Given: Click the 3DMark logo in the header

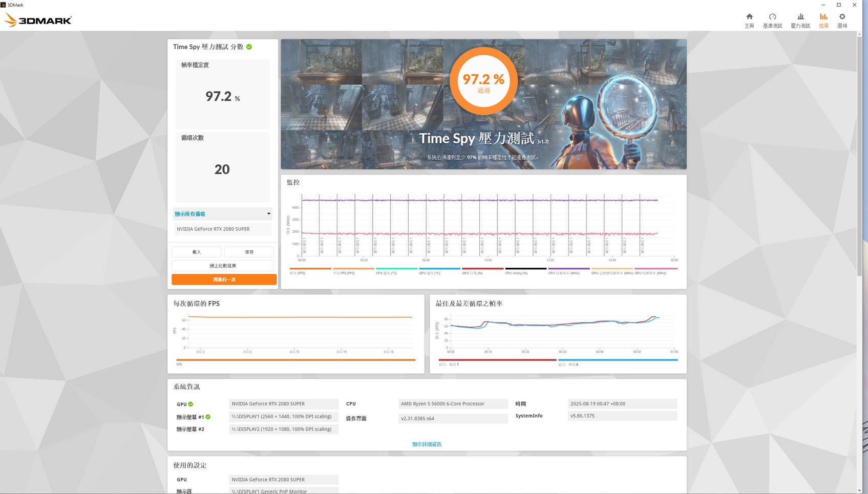Looking at the screenshot, I should [x=38, y=20].
